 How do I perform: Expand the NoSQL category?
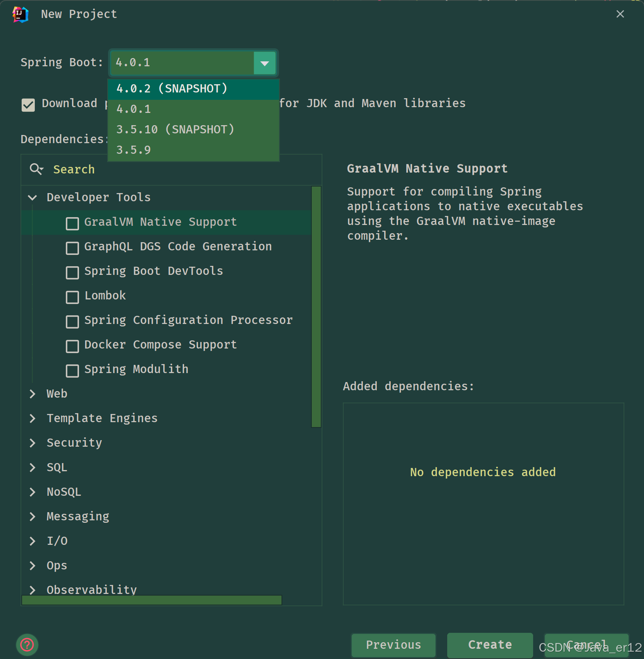pos(32,492)
